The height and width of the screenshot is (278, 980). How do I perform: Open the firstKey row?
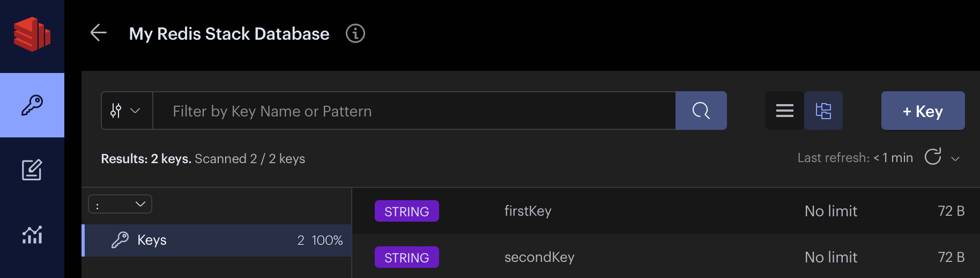[528, 211]
